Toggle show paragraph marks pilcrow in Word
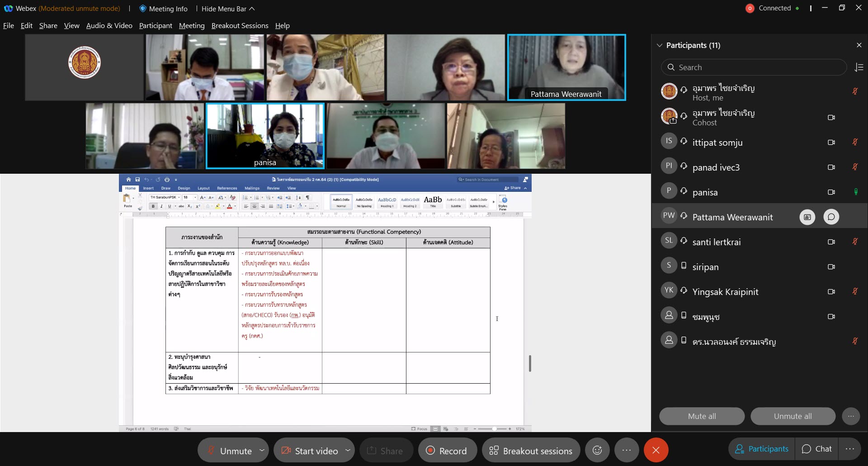Viewport: 868px width, 466px height. pos(308,197)
